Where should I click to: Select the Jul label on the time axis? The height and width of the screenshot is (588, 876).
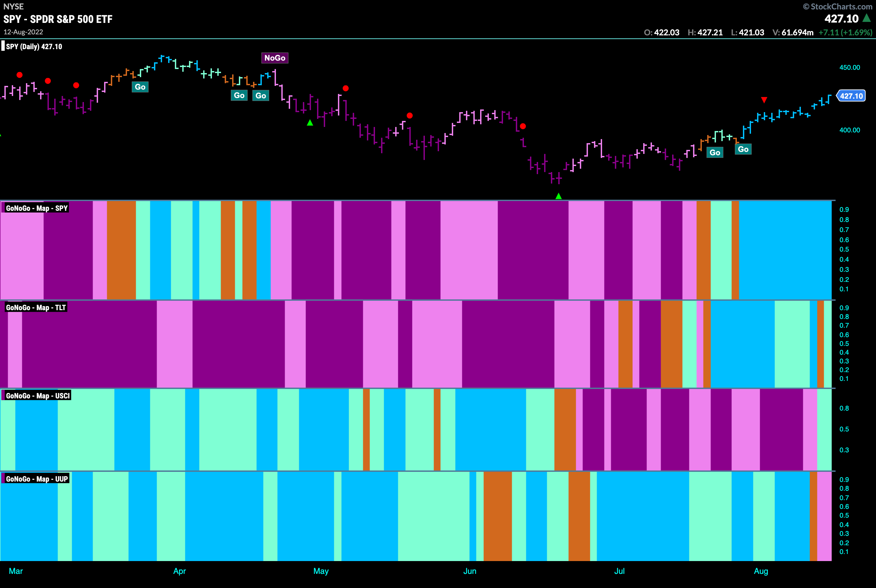click(x=619, y=571)
